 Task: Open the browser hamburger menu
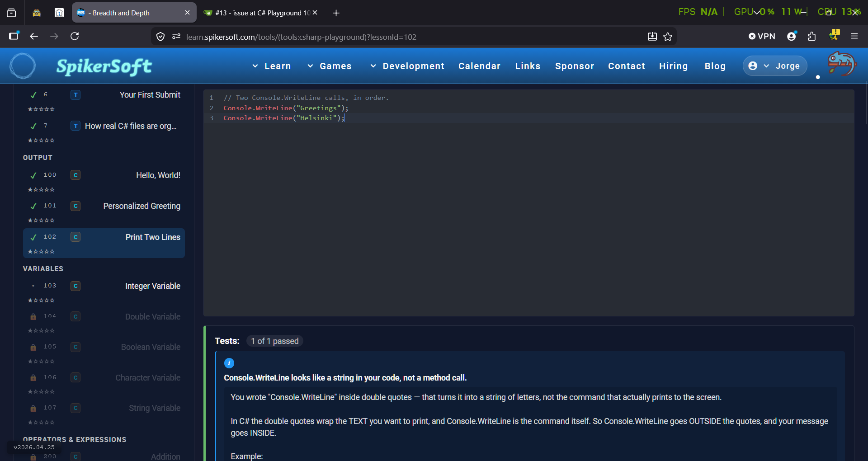(x=854, y=36)
